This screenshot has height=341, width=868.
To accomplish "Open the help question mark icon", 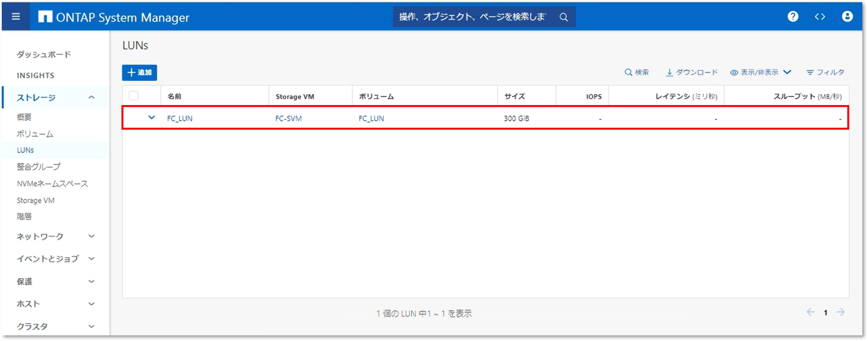I will pos(793,16).
